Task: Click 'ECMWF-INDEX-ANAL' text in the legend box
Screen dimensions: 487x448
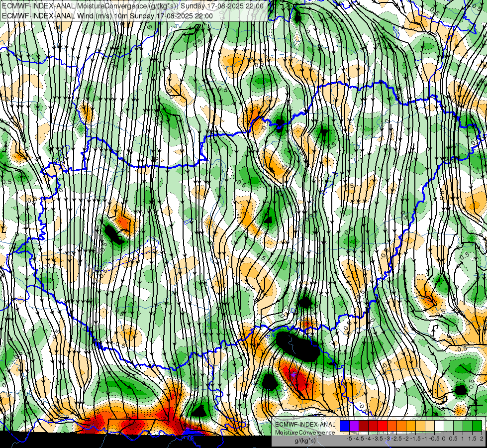Action: point(305,425)
